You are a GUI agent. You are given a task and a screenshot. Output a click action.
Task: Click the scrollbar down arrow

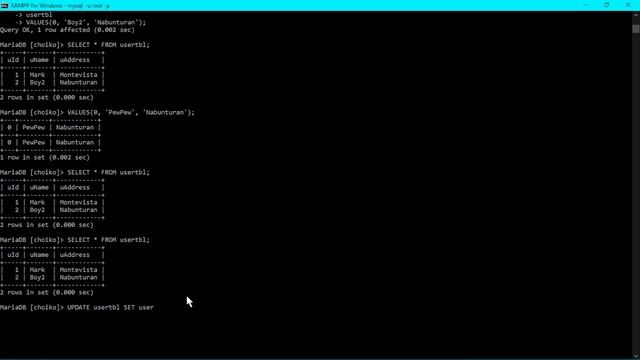click(636, 356)
